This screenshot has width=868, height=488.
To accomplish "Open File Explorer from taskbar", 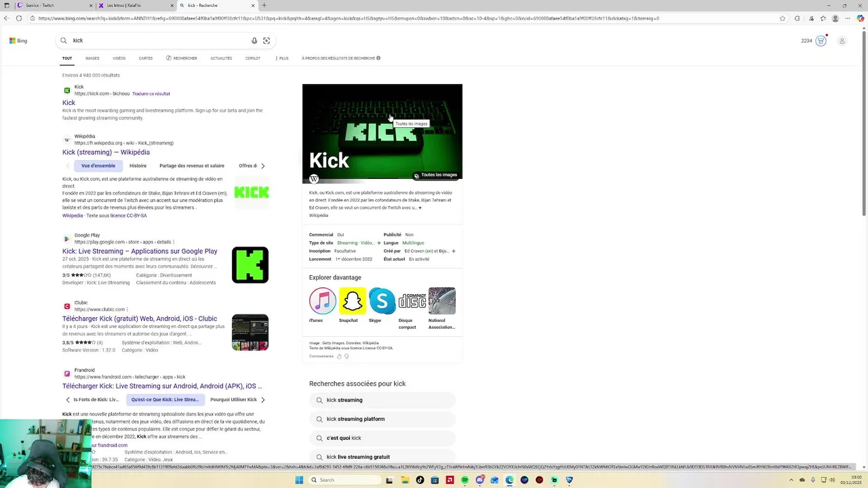I will coord(405,480).
